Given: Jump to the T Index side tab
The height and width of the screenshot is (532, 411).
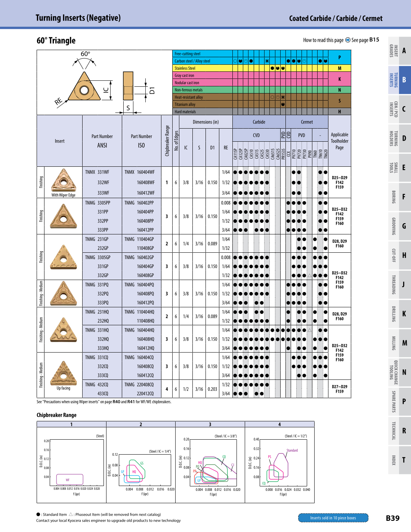Looking at the screenshot, I should [399, 460].
